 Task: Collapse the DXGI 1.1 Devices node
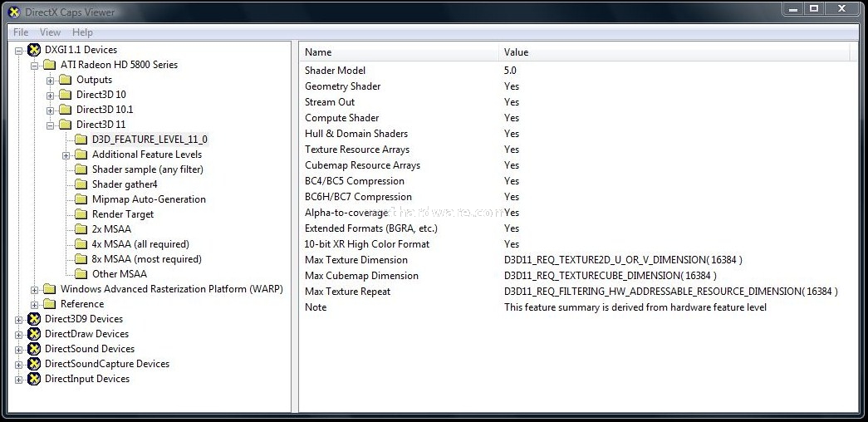click(19, 51)
